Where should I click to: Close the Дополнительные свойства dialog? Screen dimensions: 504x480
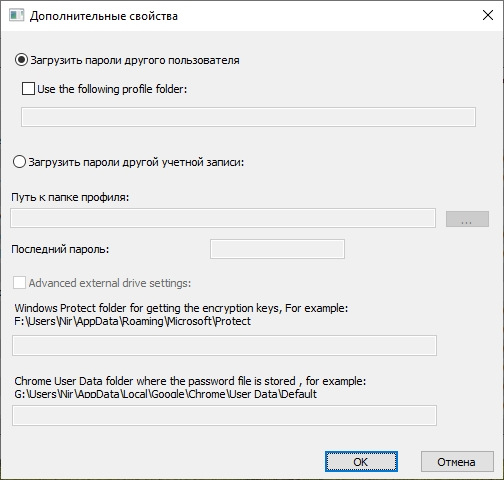488,15
